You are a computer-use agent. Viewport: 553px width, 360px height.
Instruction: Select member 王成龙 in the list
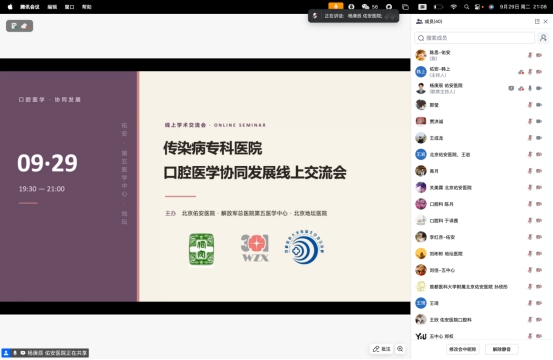pos(482,138)
